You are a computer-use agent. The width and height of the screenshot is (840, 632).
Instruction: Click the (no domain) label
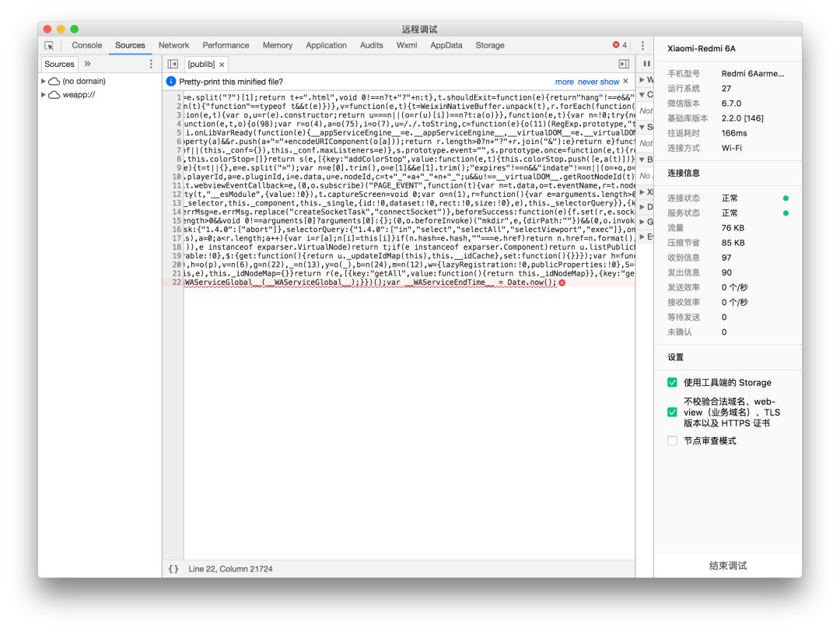(x=84, y=81)
